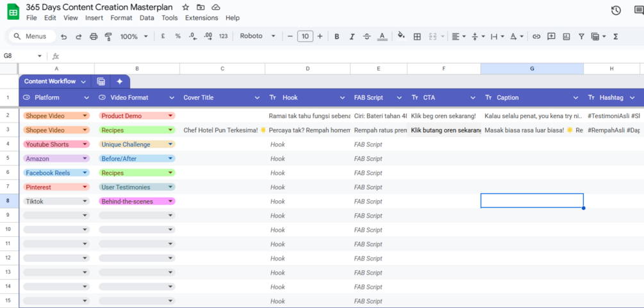Select column G header
Viewport: 644px width, 308px height.
coord(532,69)
